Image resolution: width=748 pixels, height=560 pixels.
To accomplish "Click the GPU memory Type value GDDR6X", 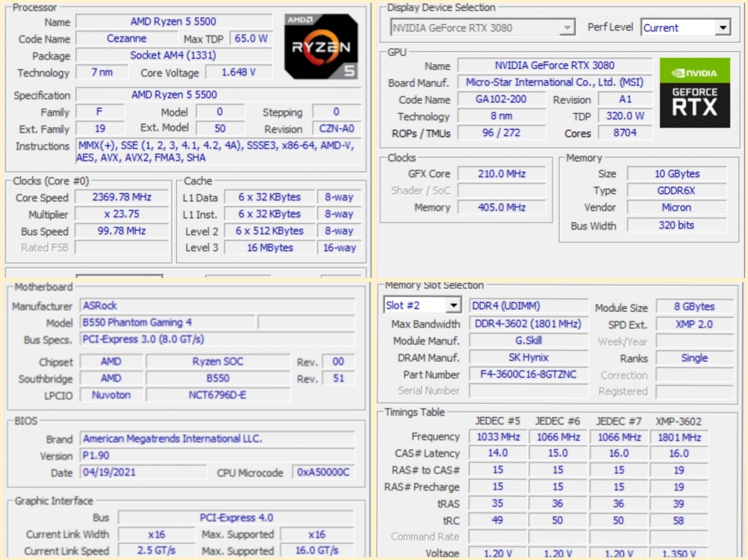I will tap(676, 191).
